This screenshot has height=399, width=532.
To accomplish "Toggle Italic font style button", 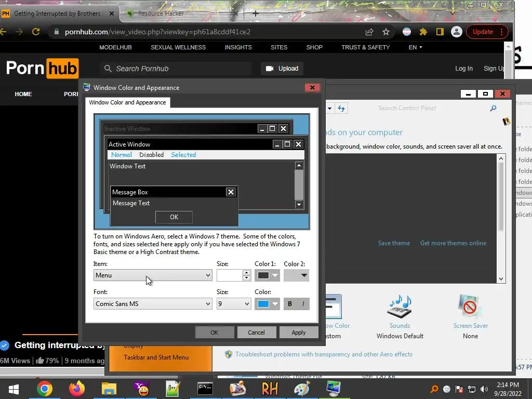I will click(x=303, y=303).
